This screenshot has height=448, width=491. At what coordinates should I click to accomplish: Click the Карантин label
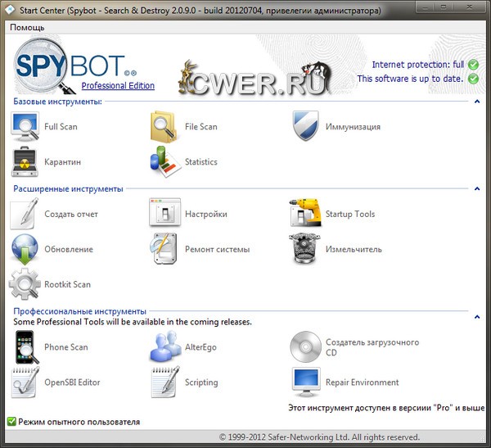[63, 162]
